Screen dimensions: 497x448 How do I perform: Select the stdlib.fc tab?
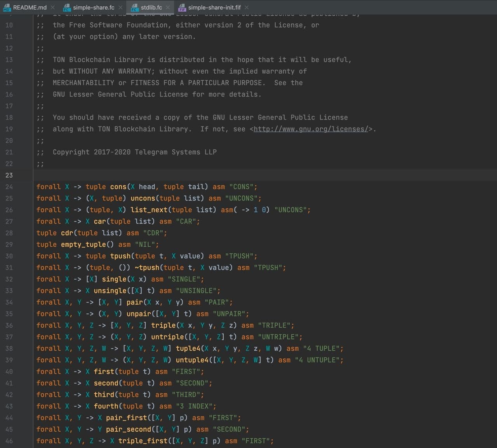pyautogui.click(x=151, y=7)
